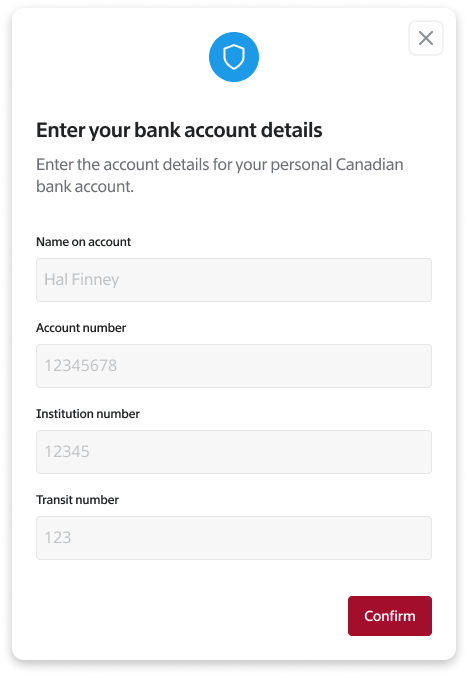This screenshot has width=468, height=676.
Task: Click the "Hal Finney" placeholder text
Action: pos(82,280)
